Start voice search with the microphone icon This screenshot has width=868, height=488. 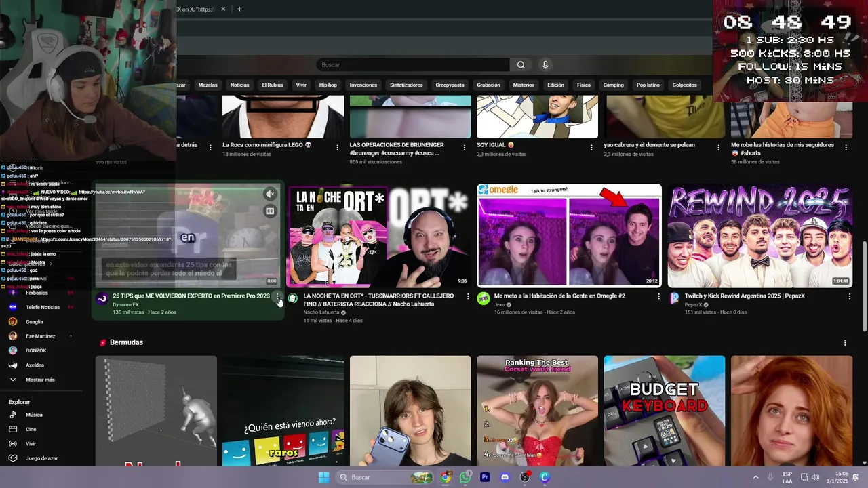[x=545, y=65]
